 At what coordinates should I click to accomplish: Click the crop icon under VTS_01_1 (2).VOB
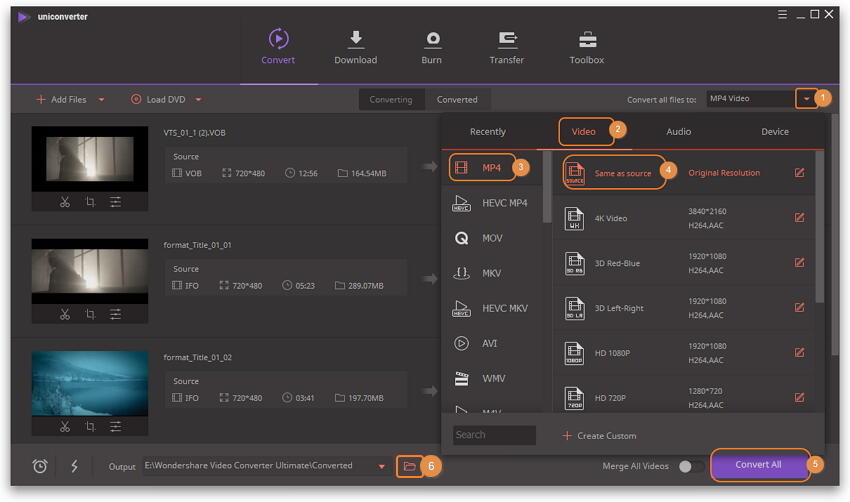91,202
